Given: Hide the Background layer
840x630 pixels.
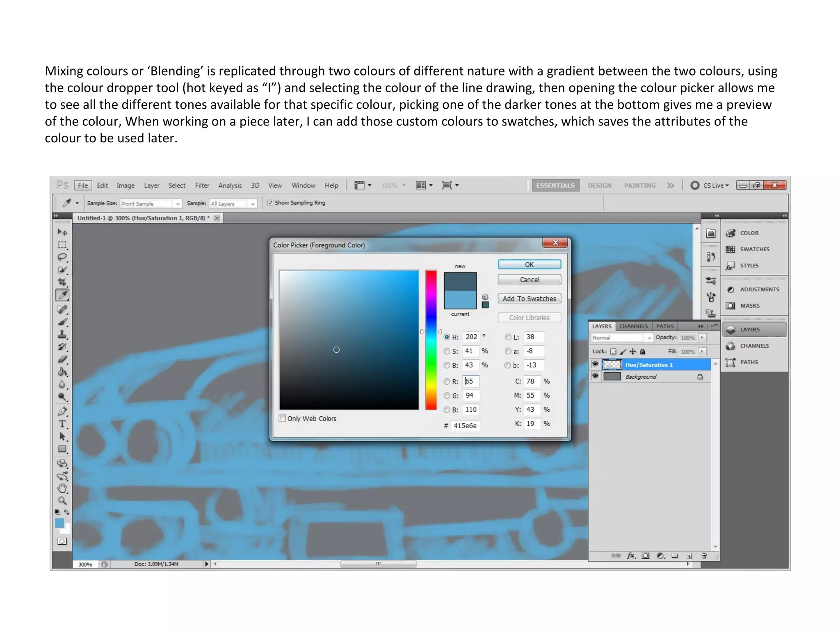Looking at the screenshot, I should [595, 376].
